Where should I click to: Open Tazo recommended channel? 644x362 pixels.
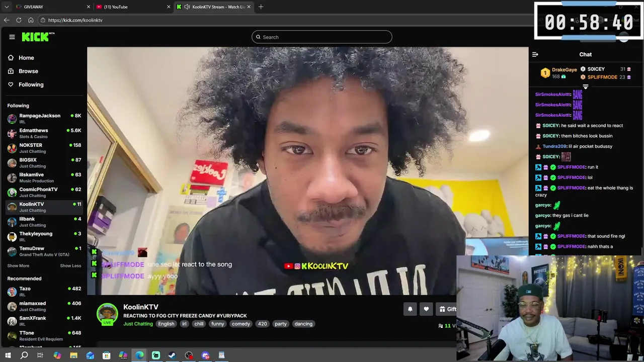[x=44, y=291]
